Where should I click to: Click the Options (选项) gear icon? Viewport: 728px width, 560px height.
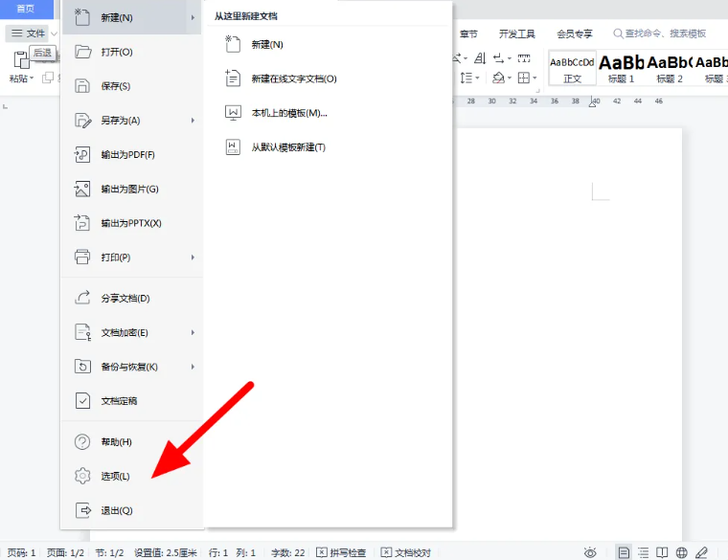pos(83,476)
